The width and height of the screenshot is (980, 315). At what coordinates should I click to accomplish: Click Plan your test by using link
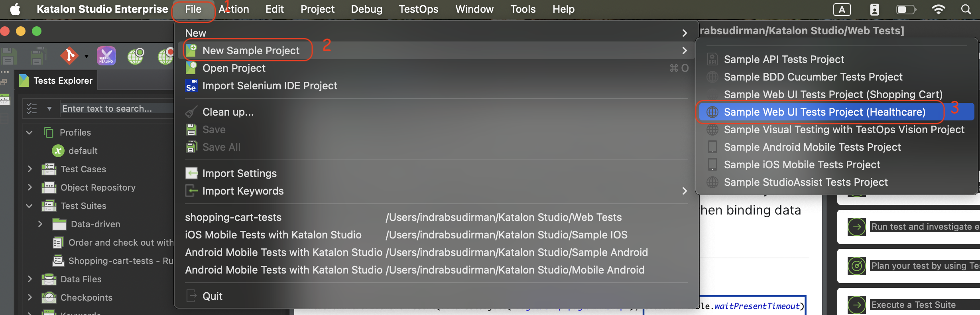pos(925,266)
